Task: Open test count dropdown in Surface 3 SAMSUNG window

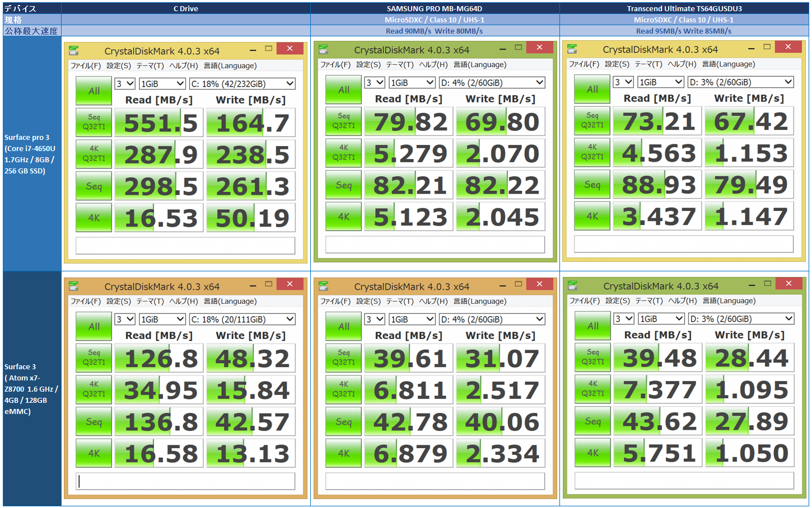Action: pos(375,319)
